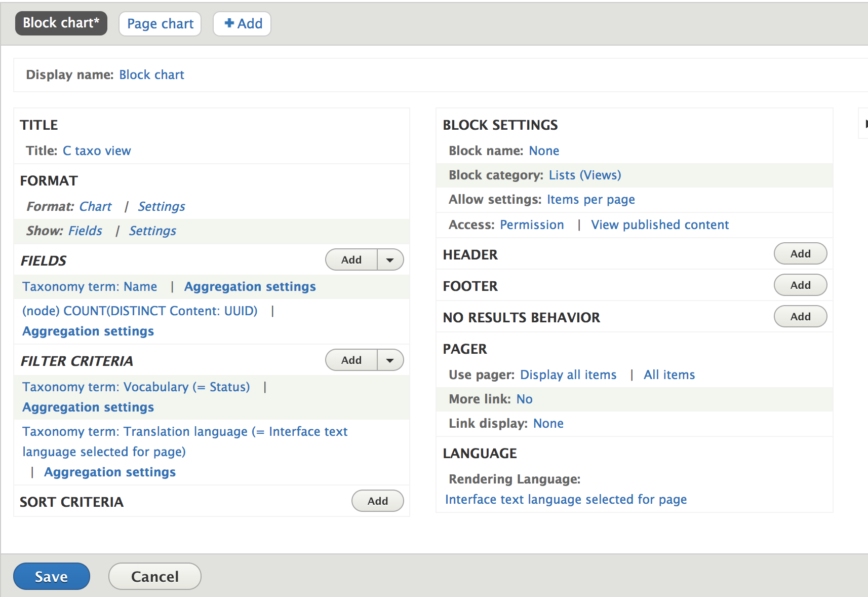Add a header to the block
Screen dimensions: 868x597
pos(800,254)
